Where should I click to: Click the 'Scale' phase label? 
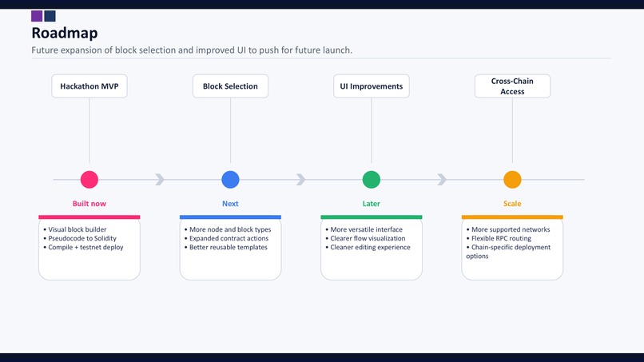[512, 204]
